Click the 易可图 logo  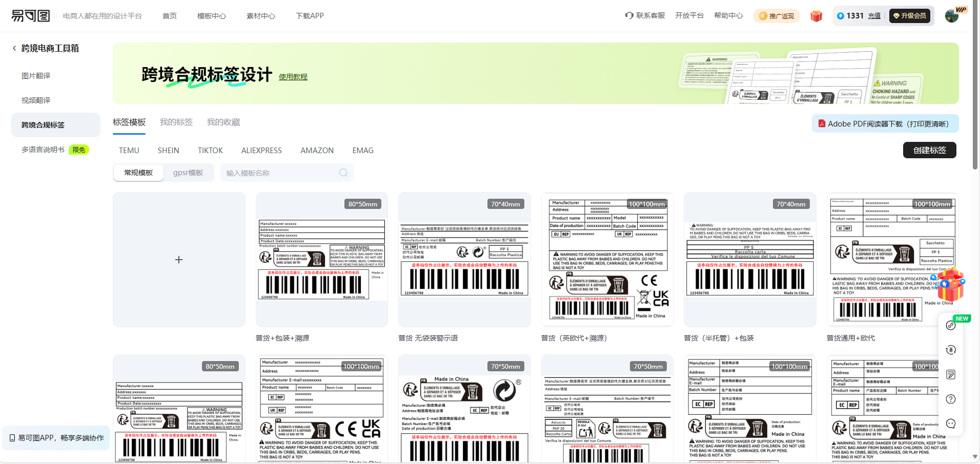pos(31,16)
